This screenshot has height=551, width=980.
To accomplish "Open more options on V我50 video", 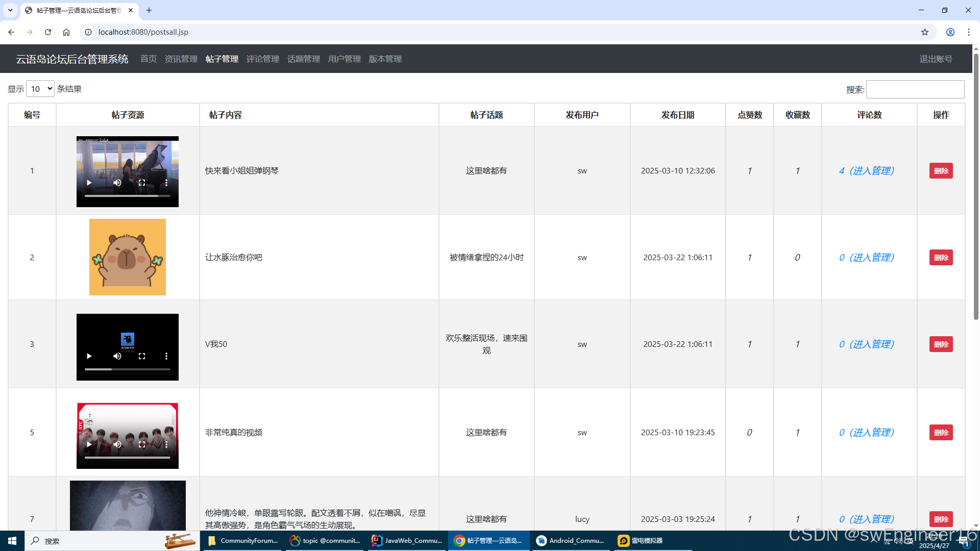I will click(166, 356).
